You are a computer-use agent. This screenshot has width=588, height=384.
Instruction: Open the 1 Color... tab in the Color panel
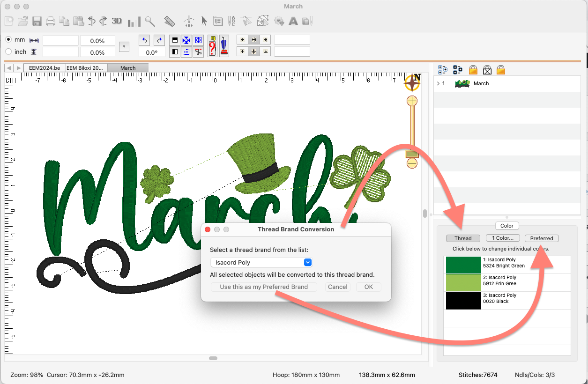pos(503,238)
